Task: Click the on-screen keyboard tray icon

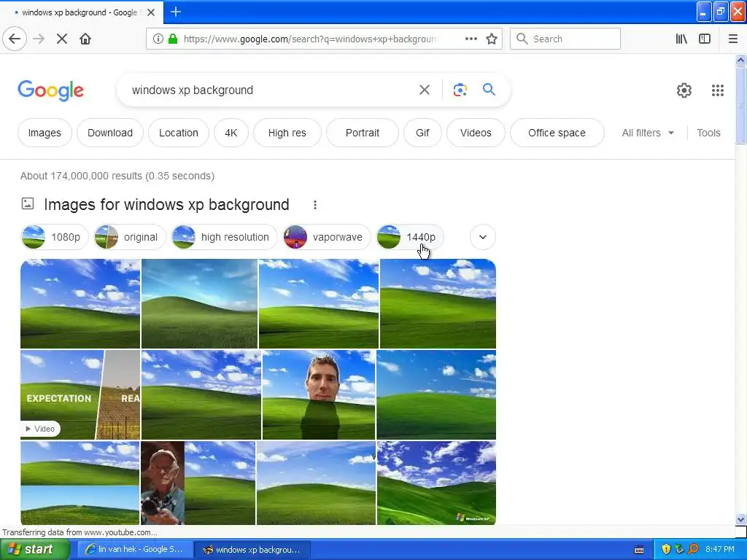Action: 639,550
